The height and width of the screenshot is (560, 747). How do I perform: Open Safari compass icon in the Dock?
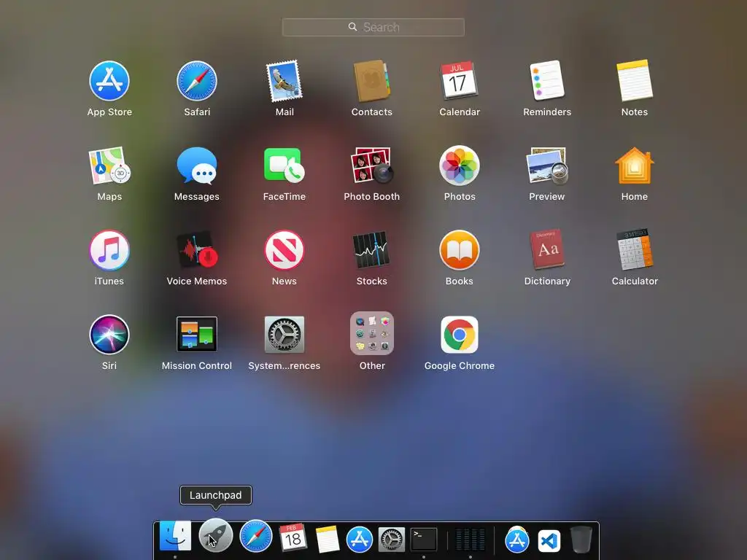tap(256, 536)
